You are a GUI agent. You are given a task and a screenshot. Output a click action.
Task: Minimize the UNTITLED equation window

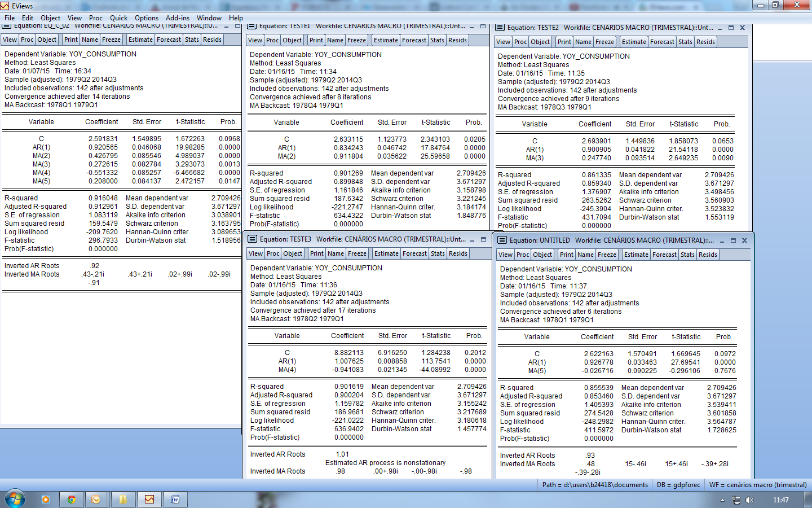click(722, 240)
